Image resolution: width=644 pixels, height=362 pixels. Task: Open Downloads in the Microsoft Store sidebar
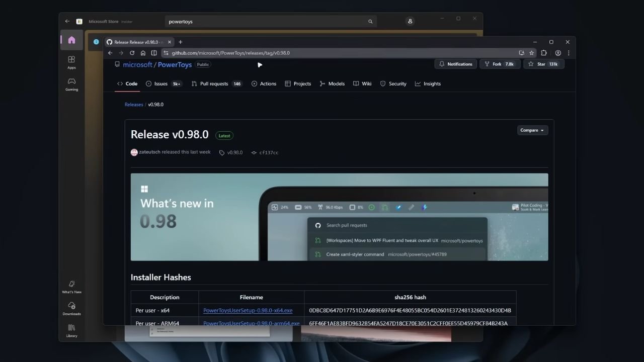(71, 308)
